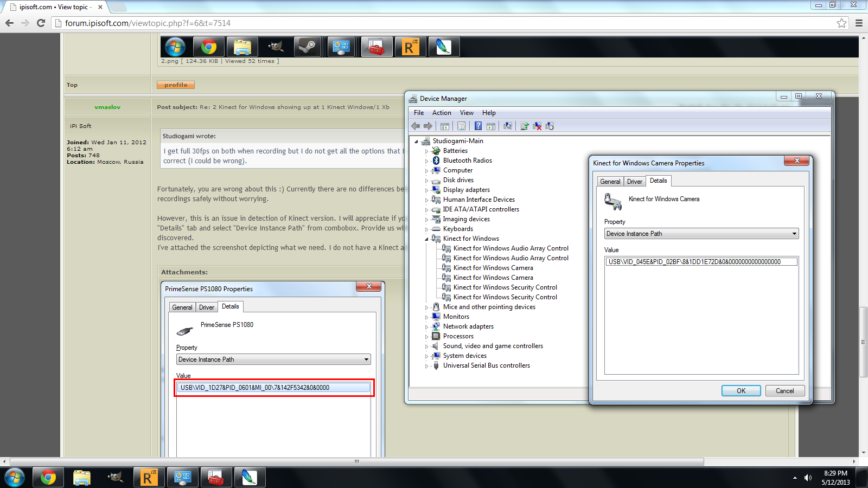Open the View menu in Device Manager
The height and width of the screenshot is (488, 868).
coord(467,113)
